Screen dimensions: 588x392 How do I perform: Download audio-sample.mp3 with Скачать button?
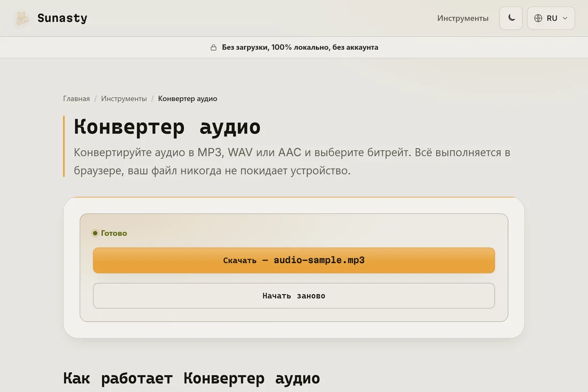coord(294,260)
